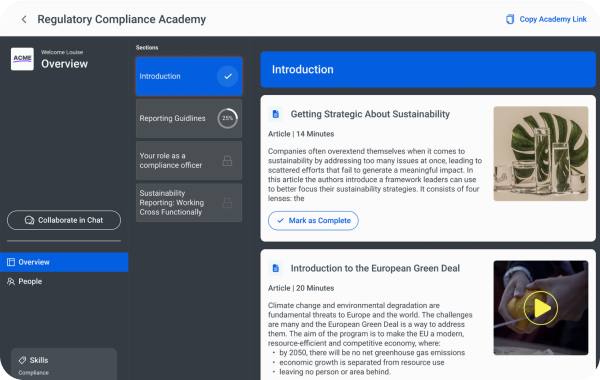Click the Welcome Louise text
600x380 pixels.
coord(62,52)
